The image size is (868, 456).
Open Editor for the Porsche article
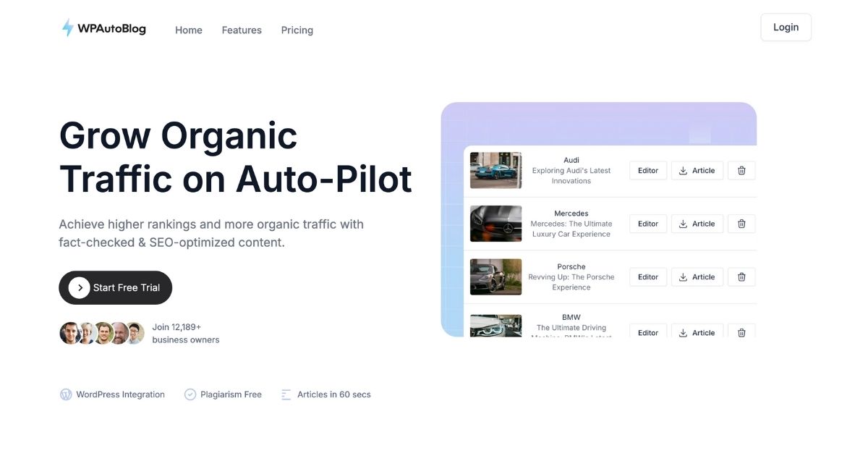click(648, 277)
